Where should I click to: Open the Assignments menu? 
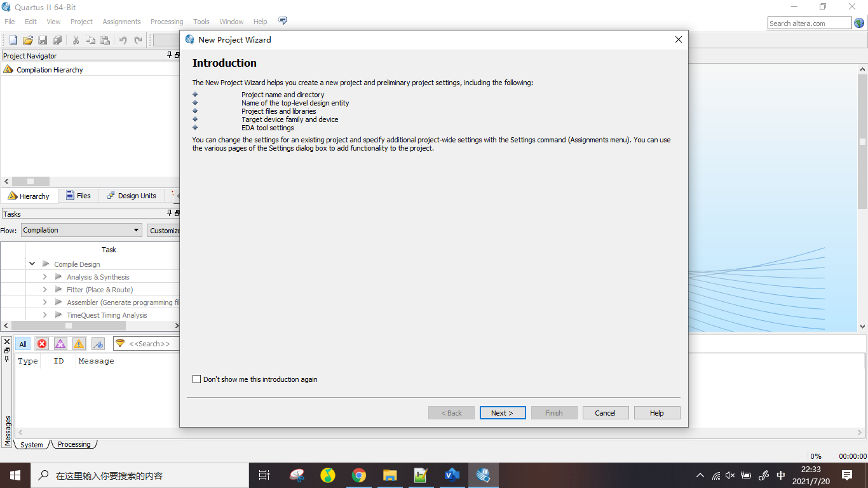coord(121,22)
